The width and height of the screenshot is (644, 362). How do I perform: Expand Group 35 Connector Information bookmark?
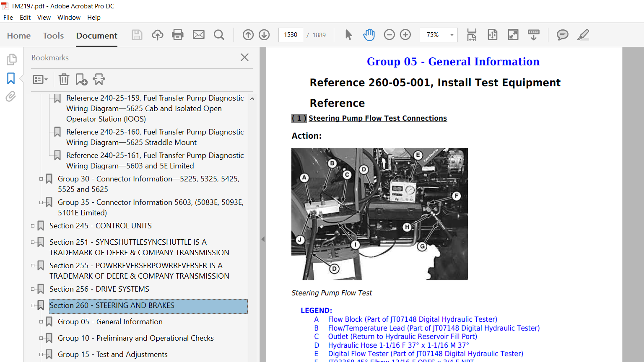pos(41,202)
